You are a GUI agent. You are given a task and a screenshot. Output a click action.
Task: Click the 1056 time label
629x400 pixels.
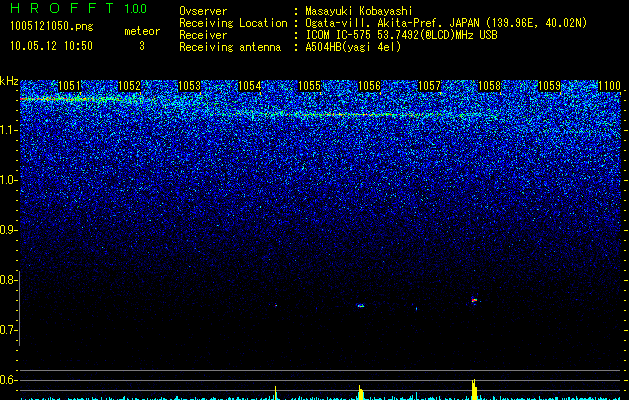click(369, 86)
